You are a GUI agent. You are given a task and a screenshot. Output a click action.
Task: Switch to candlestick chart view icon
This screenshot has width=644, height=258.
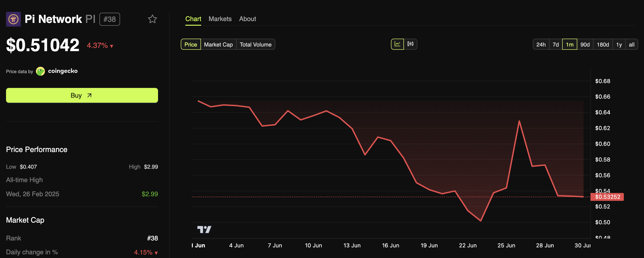[x=410, y=44]
